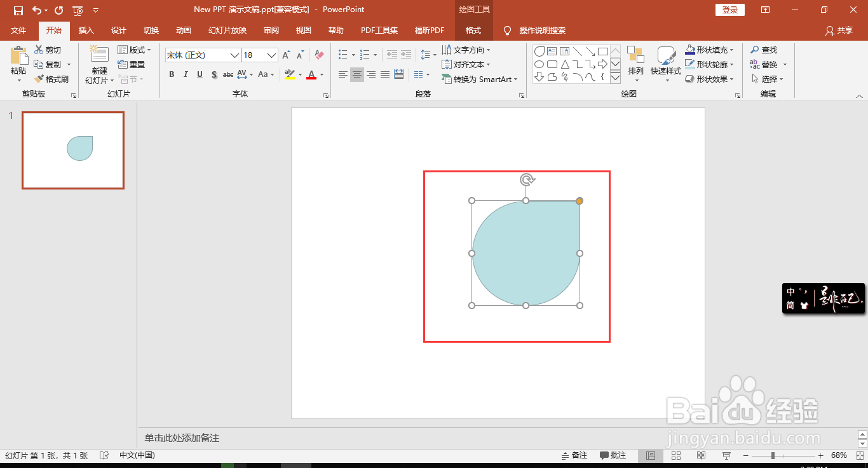The image size is (868, 468).
Task: Click the search box 操作说明搜索
Action: coord(542,31)
